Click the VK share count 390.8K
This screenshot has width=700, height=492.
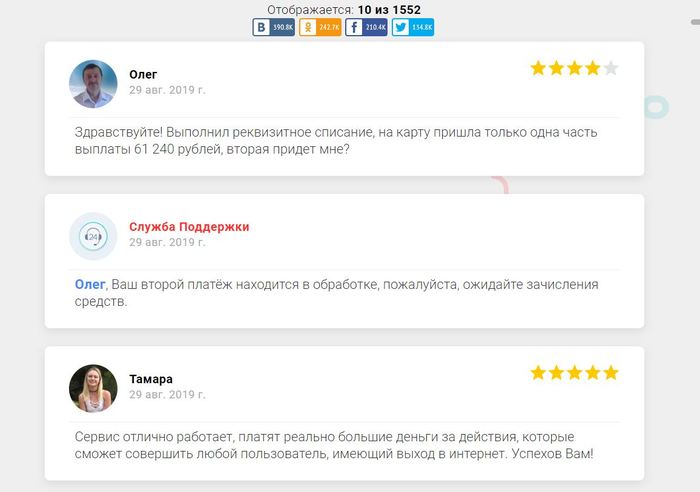283,27
